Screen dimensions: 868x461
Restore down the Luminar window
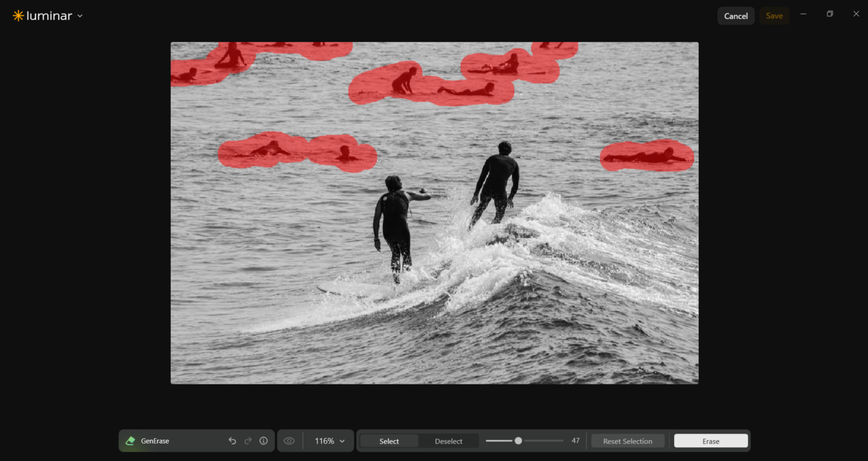[x=830, y=14]
